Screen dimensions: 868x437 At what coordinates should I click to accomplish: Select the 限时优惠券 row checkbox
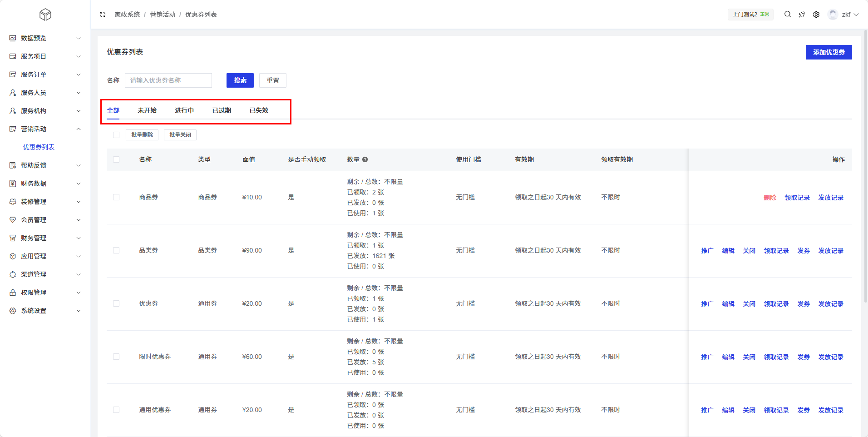pyautogui.click(x=116, y=357)
